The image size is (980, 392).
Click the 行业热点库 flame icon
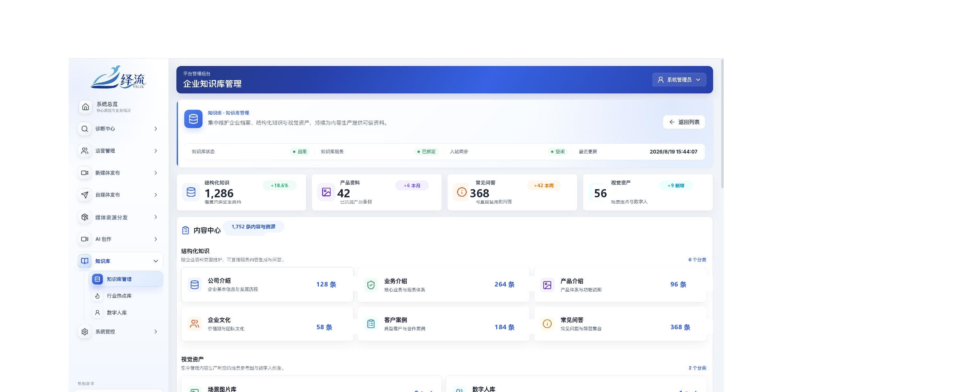tap(97, 296)
